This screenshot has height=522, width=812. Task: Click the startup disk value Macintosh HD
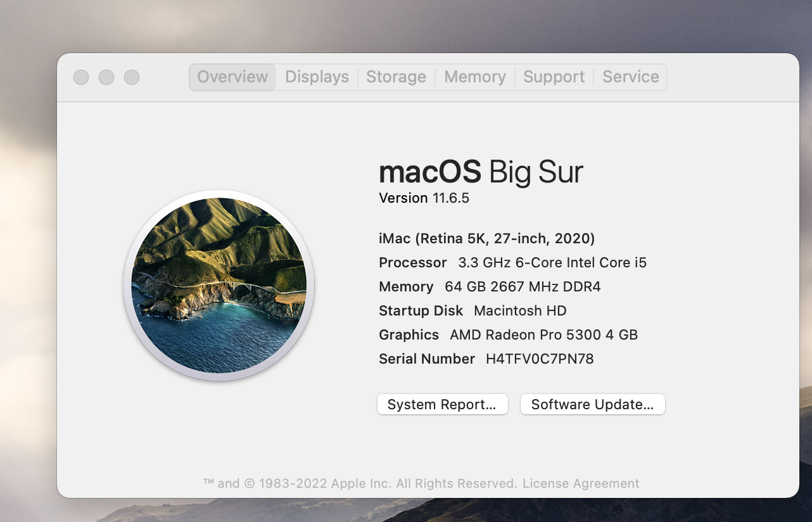(520, 310)
